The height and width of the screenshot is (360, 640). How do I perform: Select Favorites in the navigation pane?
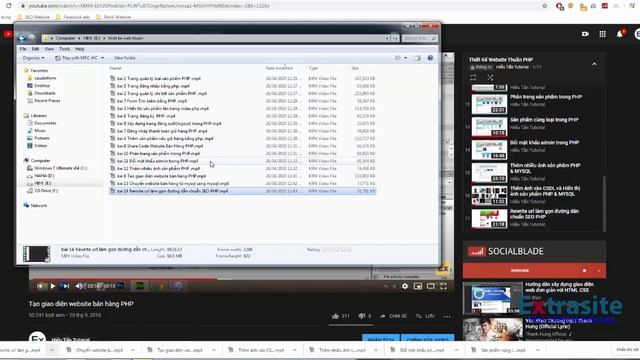[39, 71]
